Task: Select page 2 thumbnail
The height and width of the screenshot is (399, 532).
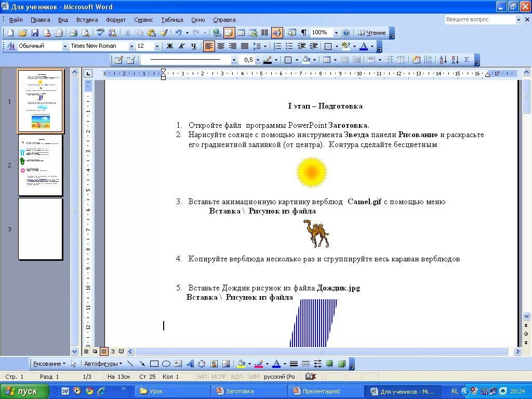Action: pyautogui.click(x=41, y=165)
